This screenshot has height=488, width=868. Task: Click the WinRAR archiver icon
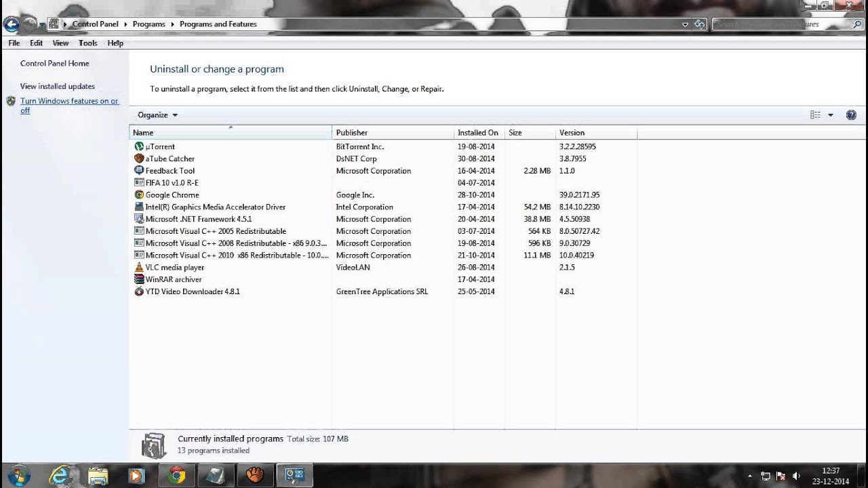[x=139, y=279]
